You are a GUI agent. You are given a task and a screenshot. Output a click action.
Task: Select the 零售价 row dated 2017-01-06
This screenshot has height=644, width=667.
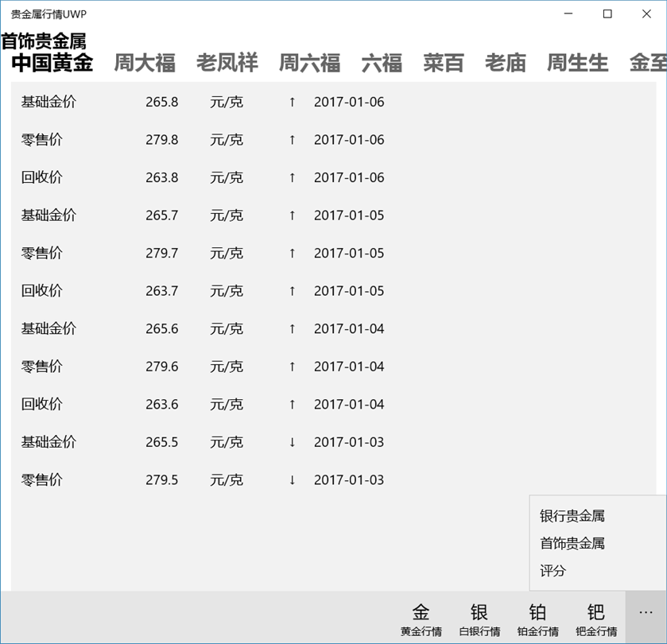[x=334, y=139]
